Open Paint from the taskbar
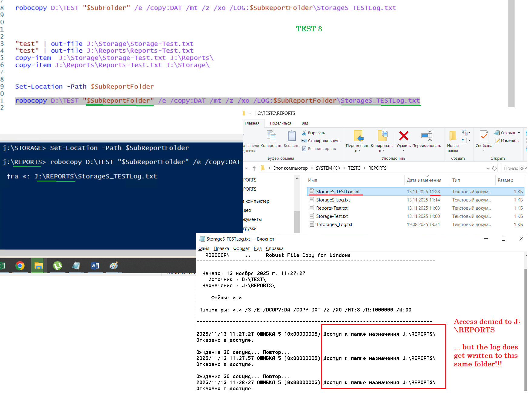The height and width of the screenshot is (396, 532). (114, 266)
